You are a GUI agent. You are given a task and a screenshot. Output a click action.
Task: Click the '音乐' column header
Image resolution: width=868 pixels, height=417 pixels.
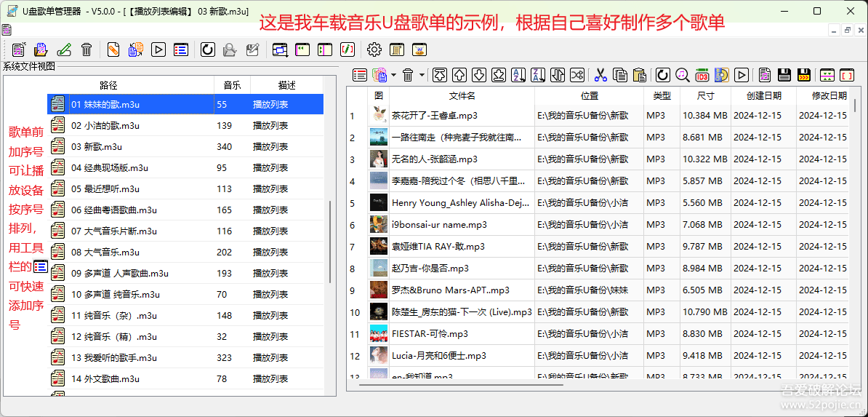pyautogui.click(x=233, y=85)
